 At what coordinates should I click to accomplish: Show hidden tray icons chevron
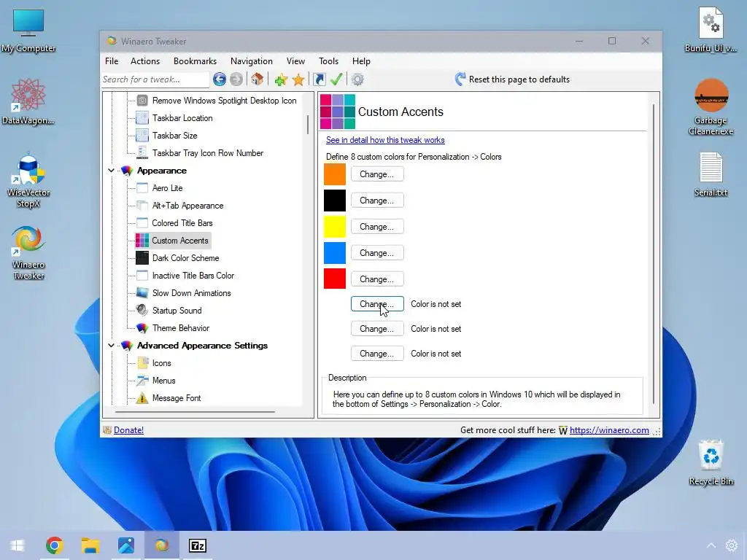pos(711,545)
